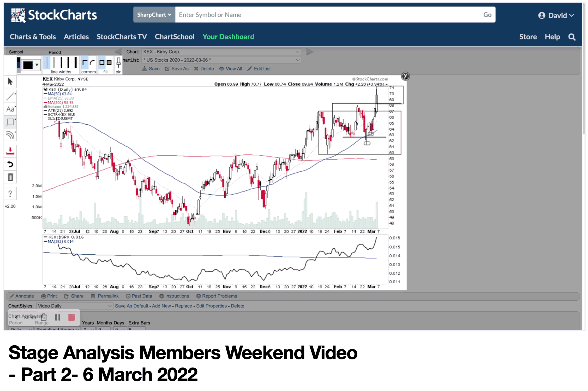Open Charts & Tools menu

33,37
